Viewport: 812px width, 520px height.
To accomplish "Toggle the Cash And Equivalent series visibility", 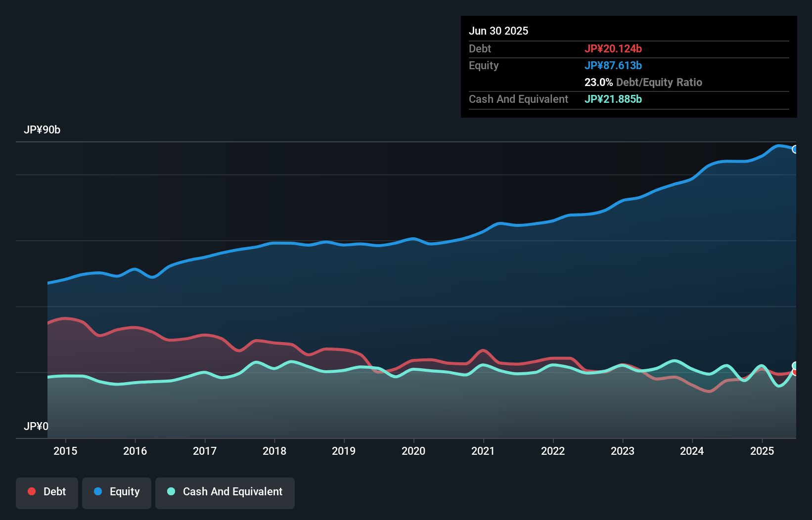I will 225,492.
